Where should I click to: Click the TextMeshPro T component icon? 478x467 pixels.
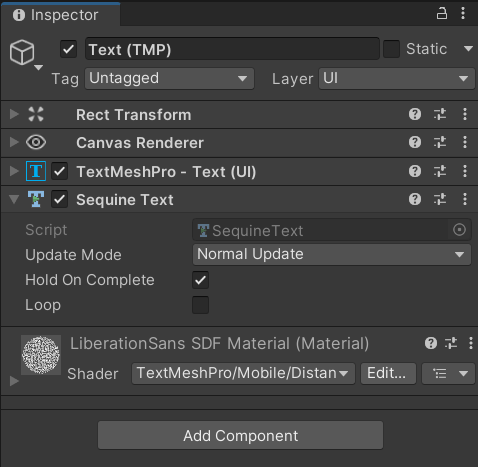[36, 171]
